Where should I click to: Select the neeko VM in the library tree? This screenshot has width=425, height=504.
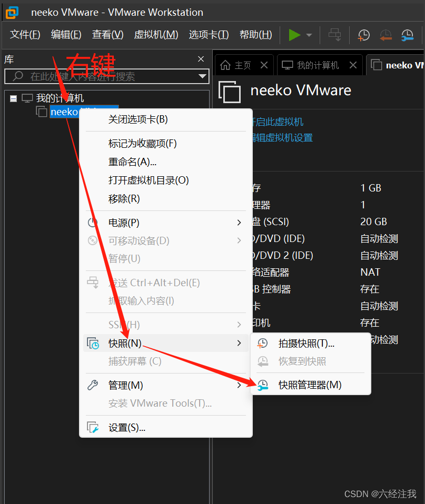(64, 112)
